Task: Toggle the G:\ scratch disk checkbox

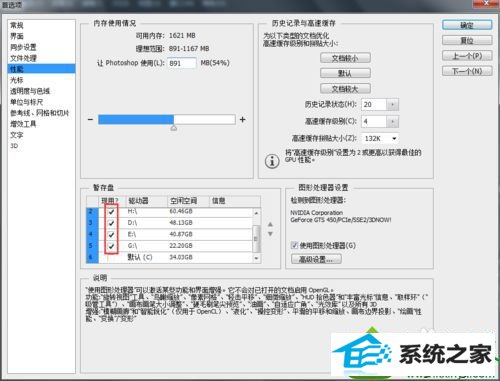Action: pos(111,246)
